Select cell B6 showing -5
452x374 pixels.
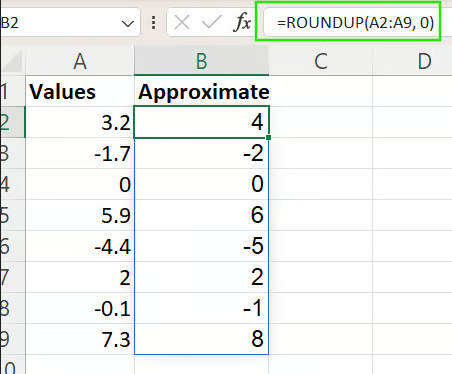pos(202,246)
